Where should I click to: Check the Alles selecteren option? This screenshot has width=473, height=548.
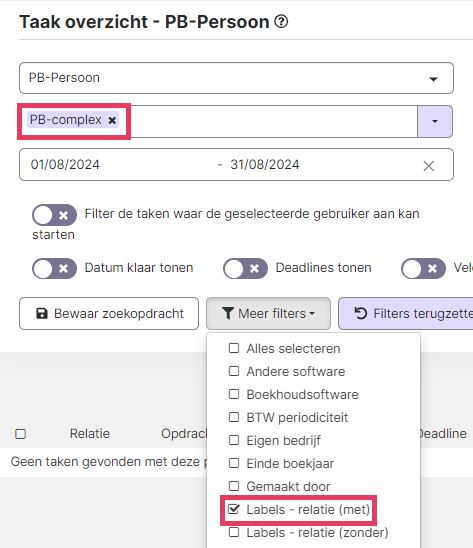tap(234, 348)
